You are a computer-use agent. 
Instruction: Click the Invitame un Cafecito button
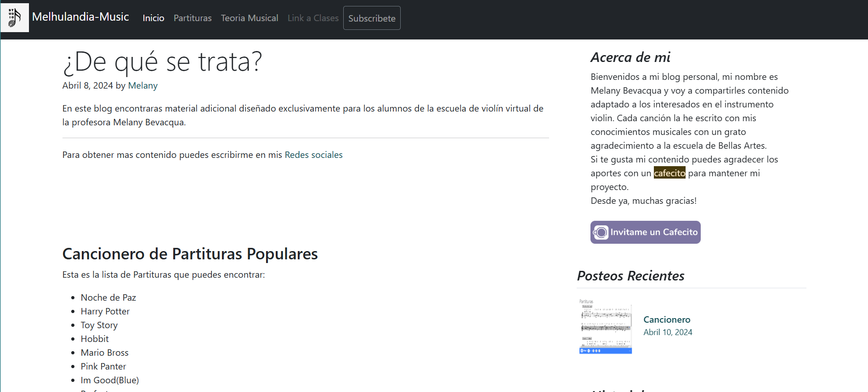pos(646,232)
